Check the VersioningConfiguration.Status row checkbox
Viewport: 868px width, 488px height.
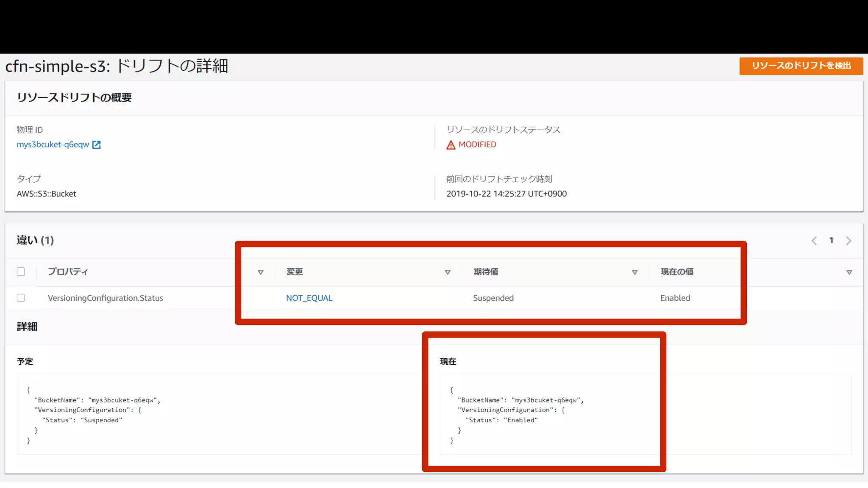(x=21, y=298)
